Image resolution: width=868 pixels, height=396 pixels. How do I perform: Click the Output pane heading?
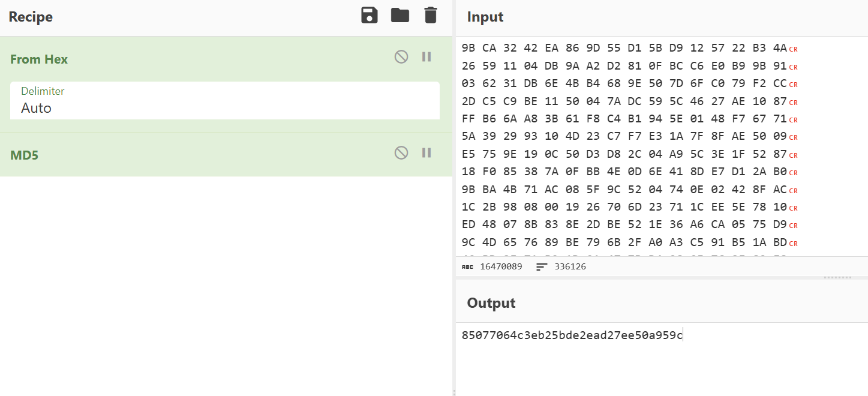click(x=491, y=303)
